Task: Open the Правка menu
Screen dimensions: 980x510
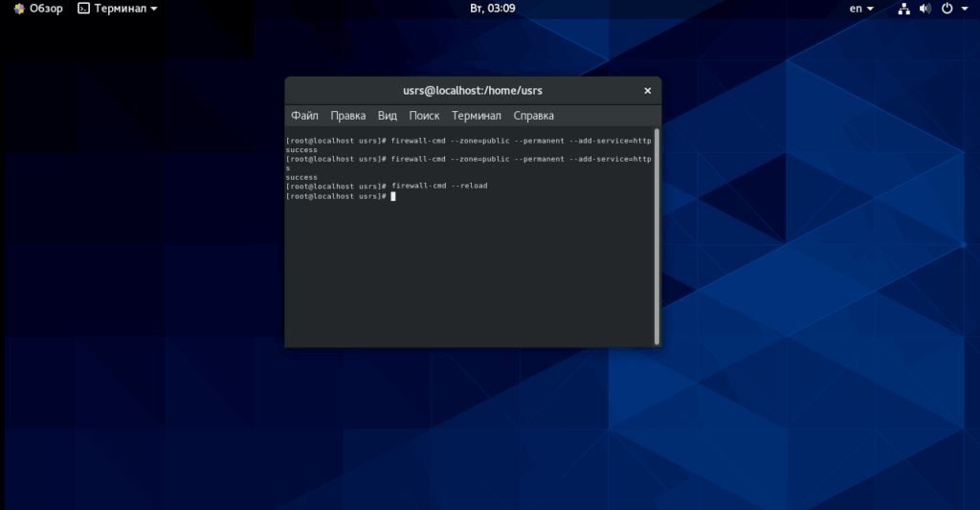Action: [x=348, y=116]
